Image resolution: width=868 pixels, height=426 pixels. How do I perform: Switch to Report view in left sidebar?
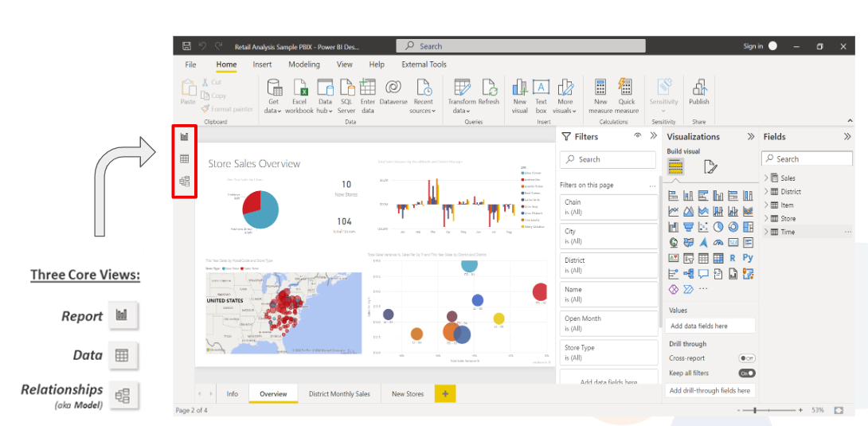tap(184, 137)
